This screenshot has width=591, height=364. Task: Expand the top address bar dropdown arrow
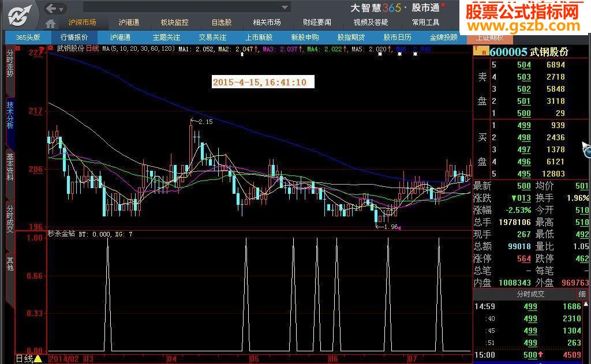285,7
